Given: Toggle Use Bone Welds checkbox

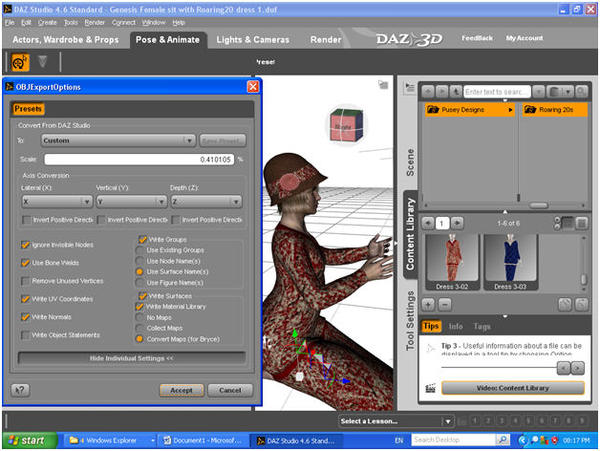Looking at the screenshot, I should point(25,263).
